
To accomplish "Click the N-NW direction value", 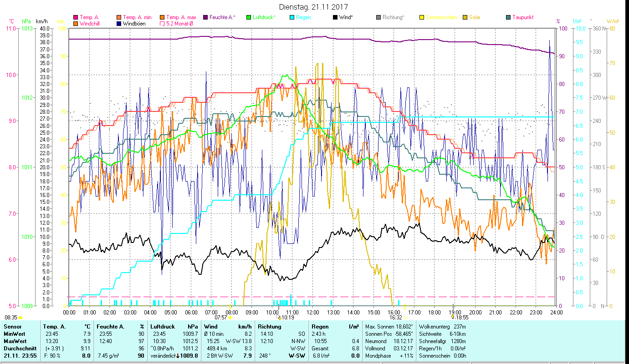I will click(298, 341).
